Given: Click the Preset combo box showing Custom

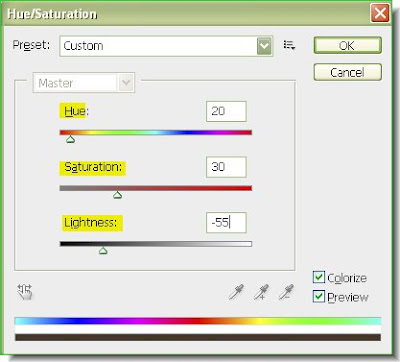Looking at the screenshot, I should coord(166,46).
